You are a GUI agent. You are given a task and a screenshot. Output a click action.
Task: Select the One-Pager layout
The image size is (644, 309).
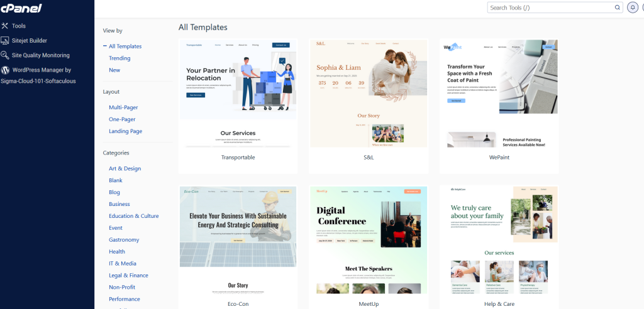point(122,119)
